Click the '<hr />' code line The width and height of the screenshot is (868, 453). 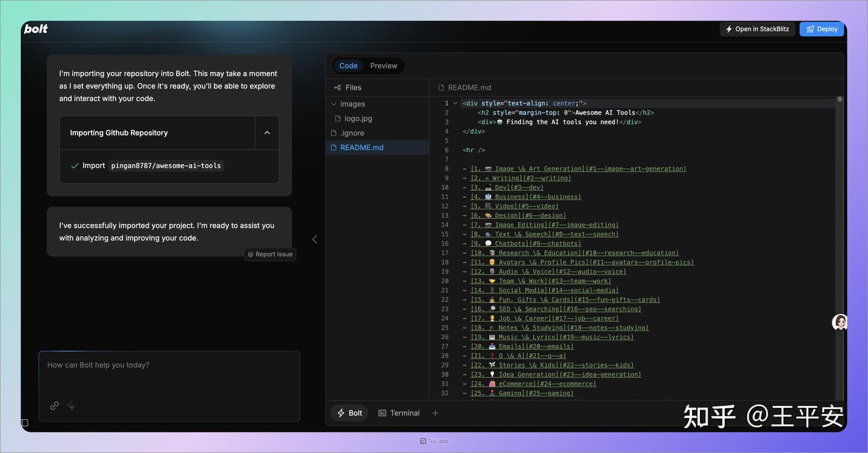click(474, 150)
